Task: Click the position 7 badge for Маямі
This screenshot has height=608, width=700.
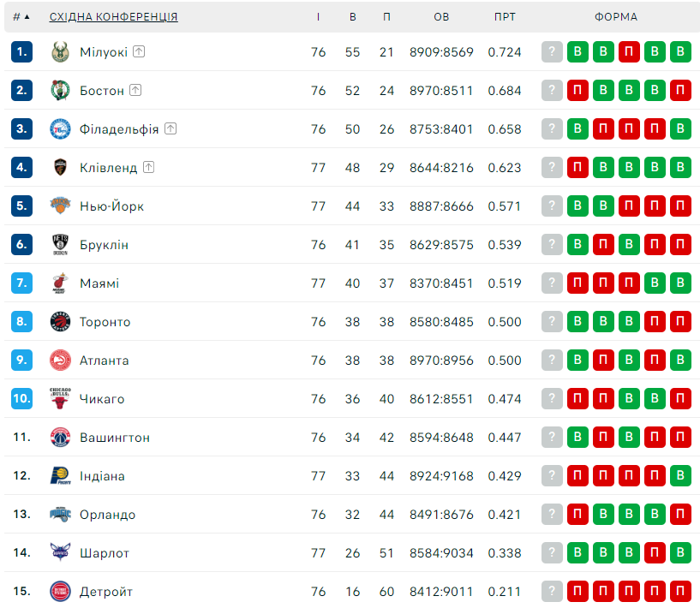Action: (x=21, y=283)
